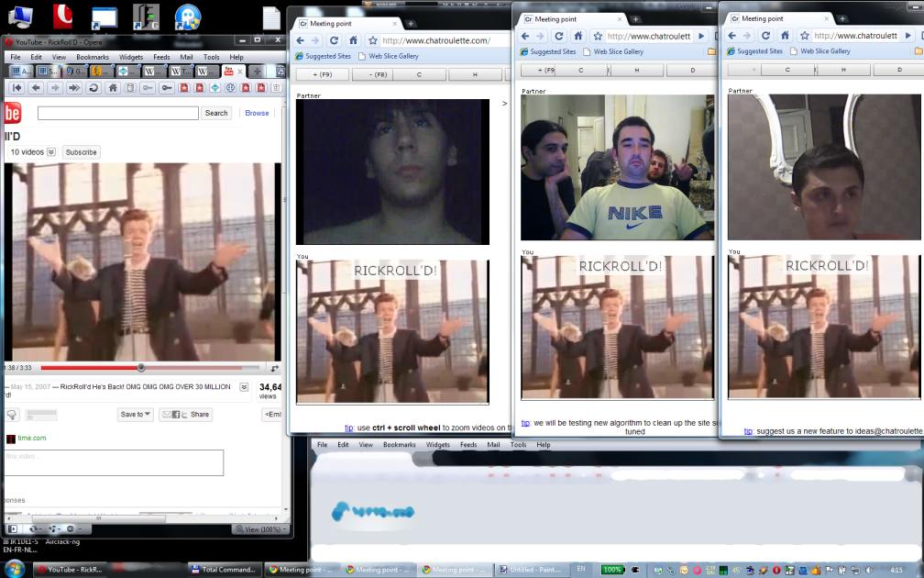This screenshot has width=924, height=578.
Task: Click the tip link in first Chatroulette window
Action: (349, 428)
